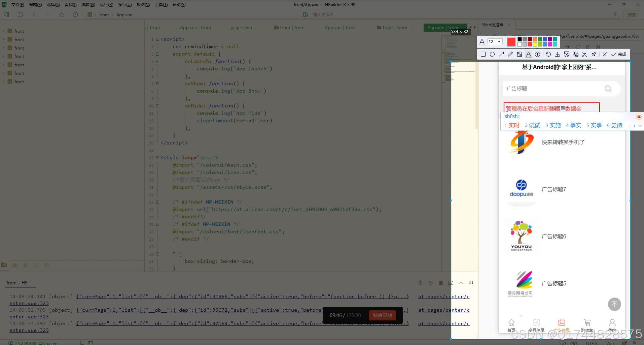Pin screenshot to screen
644x345 pixels.
pos(594,54)
